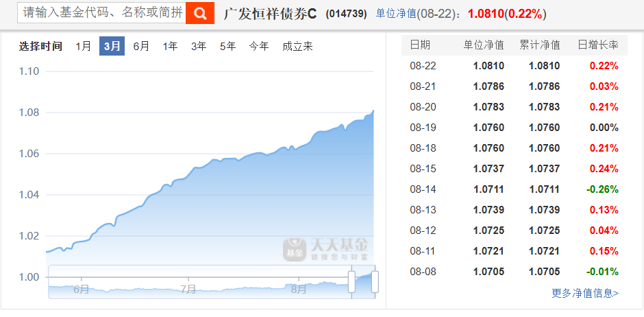This screenshot has width=644, height=317.
Task: Click the fund name 广发恒祥债券C
Action: [271, 14]
